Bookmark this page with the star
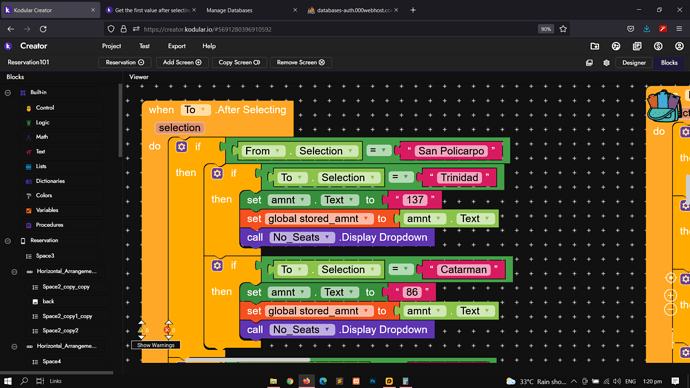The image size is (690, 388). 563,29
